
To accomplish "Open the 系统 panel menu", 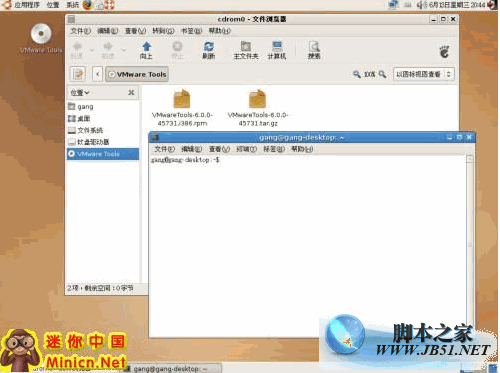I will click(72, 5).
